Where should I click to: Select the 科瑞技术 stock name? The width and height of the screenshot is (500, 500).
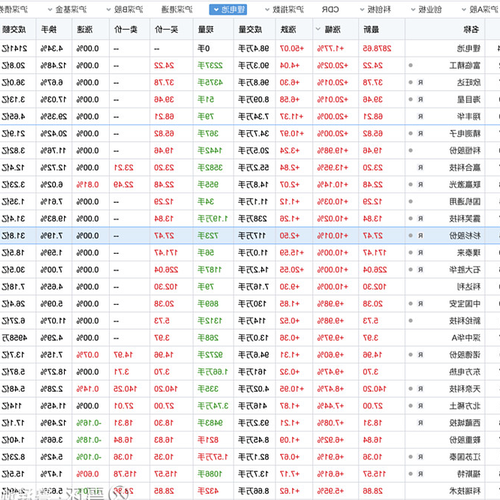point(465,491)
